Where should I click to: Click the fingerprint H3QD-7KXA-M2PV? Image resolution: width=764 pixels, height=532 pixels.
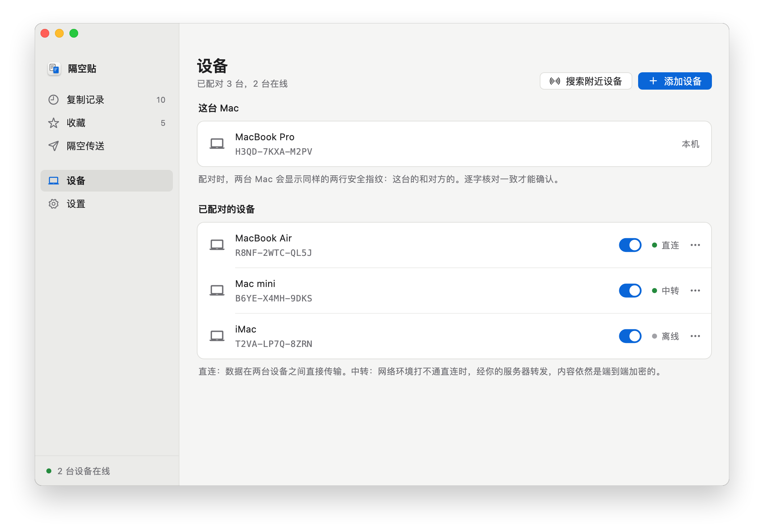tap(274, 152)
